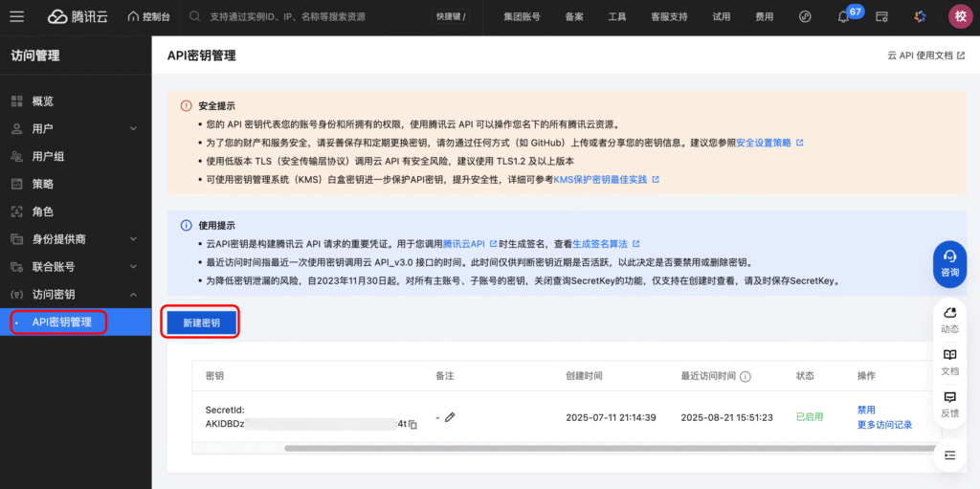
Task: Click last access time 2025-08-21 15:51:23
Action: 727,417
